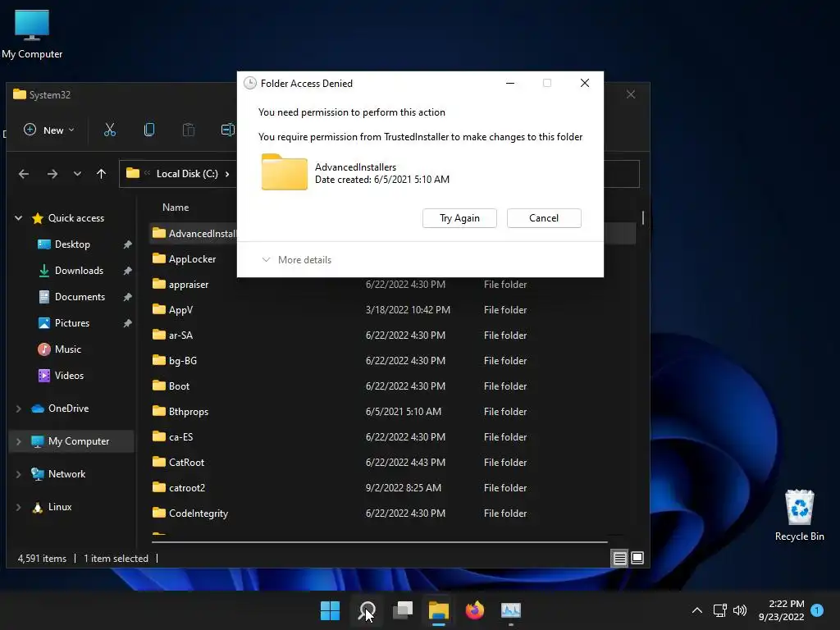Select the Bthprops folder
Image resolution: width=840 pixels, height=630 pixels.
tap(189, 412)
